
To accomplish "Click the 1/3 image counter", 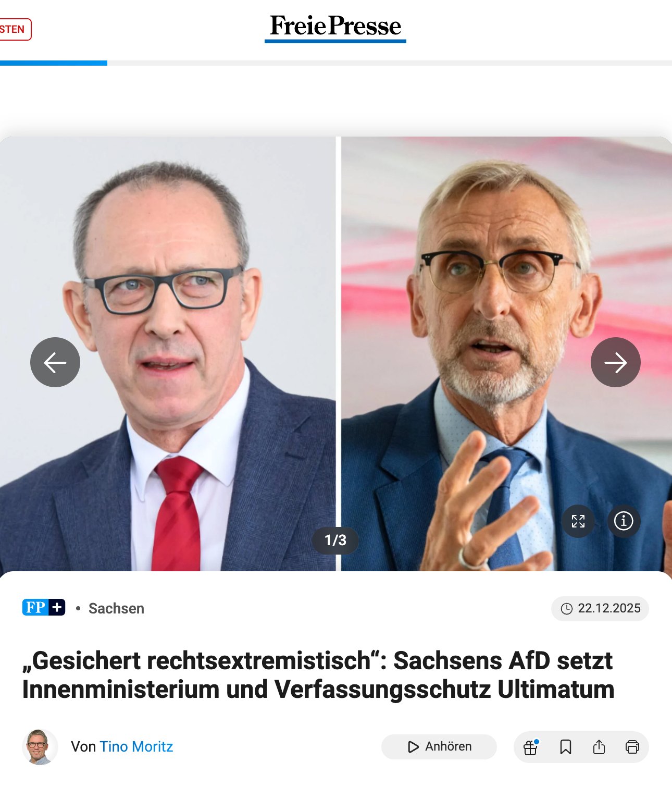I will click(335, 541).
